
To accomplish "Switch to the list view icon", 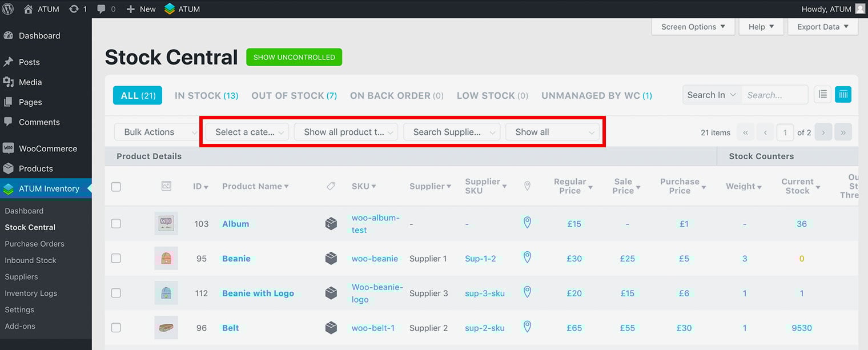I will (x=822, y=95).
